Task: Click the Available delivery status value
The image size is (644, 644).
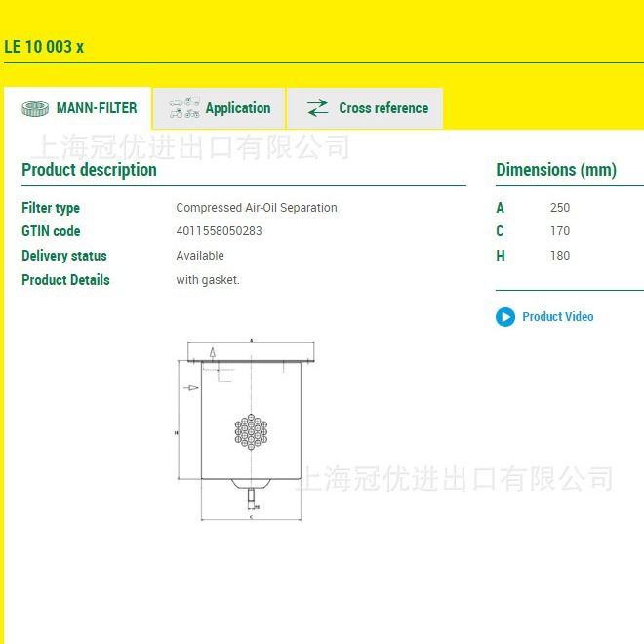Action: click(200, 256)
